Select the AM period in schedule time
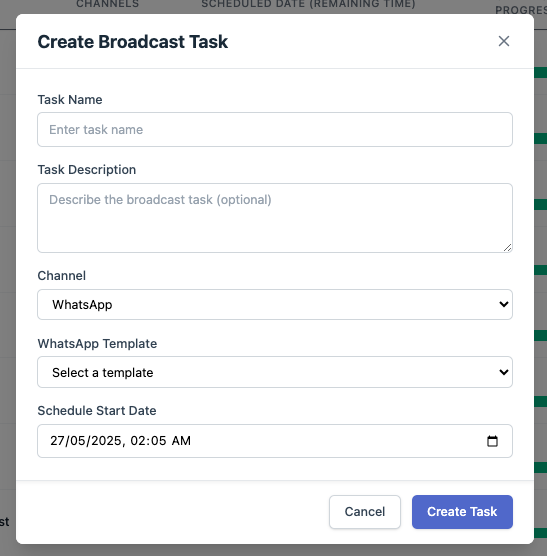Image resolution: width=547 pixels, height=556 pixels. click(x=181, y=441)
